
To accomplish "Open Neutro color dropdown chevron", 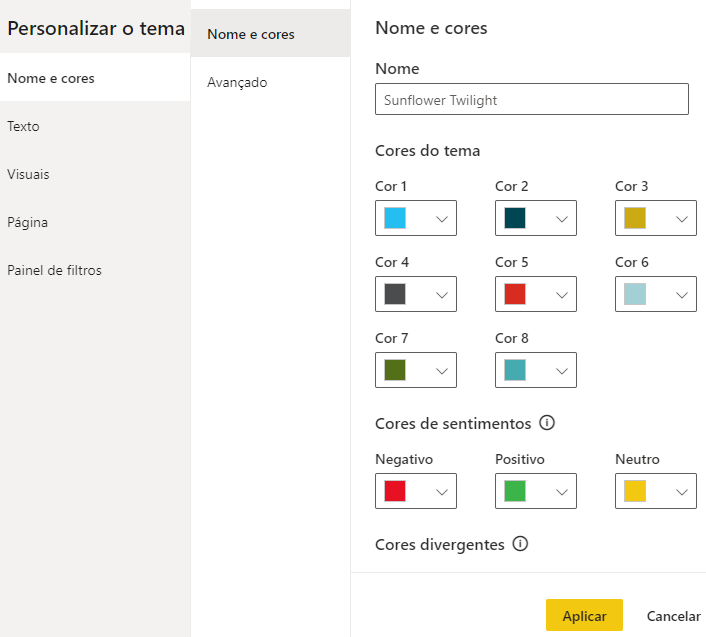I will [682, 492].
